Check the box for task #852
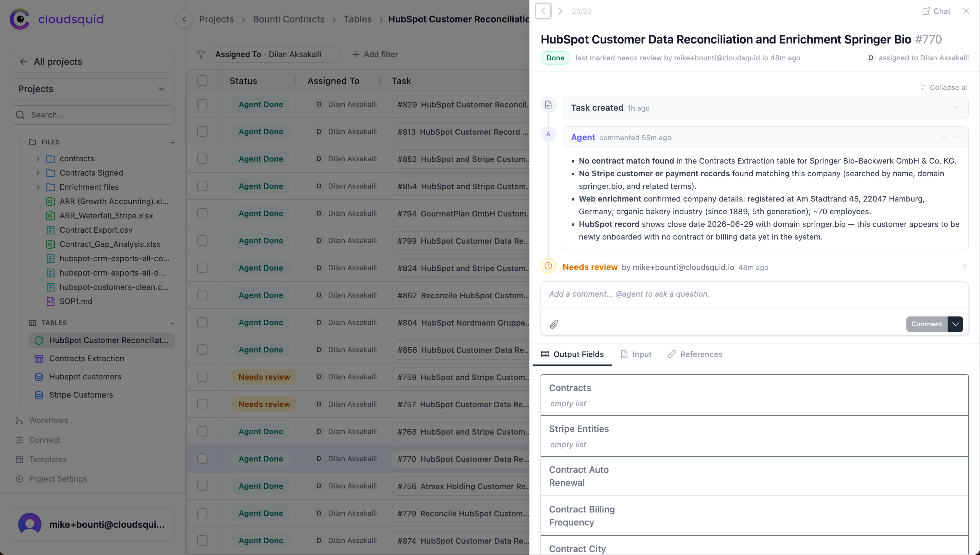Viewport: 980px width, 555px height. [x=203, y=159]
